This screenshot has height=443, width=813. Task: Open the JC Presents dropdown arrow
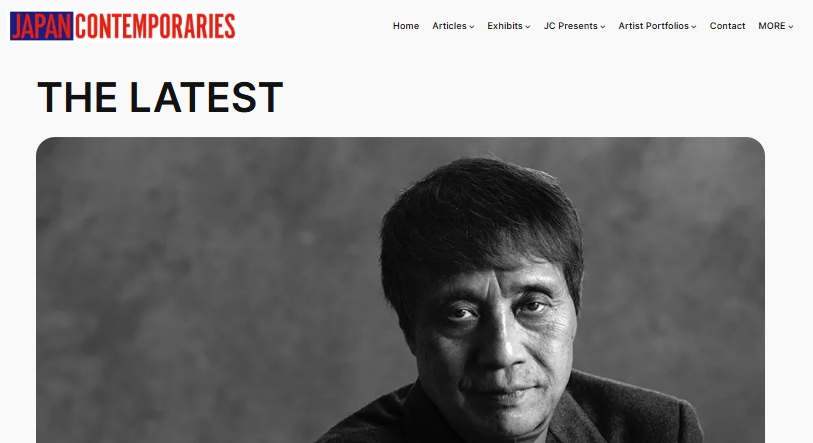pos(602,26)
